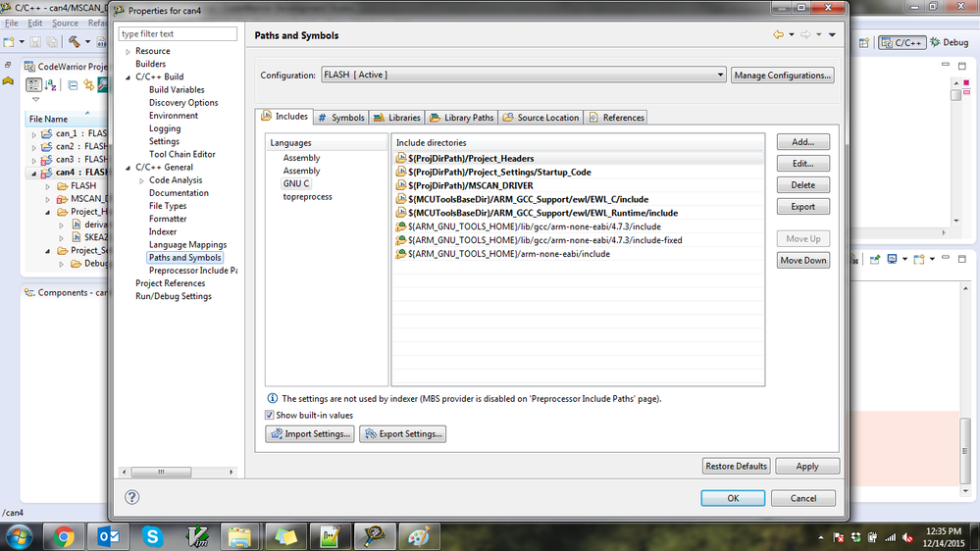Expand the Code Analysis tree node

click(x=142, y=180)
